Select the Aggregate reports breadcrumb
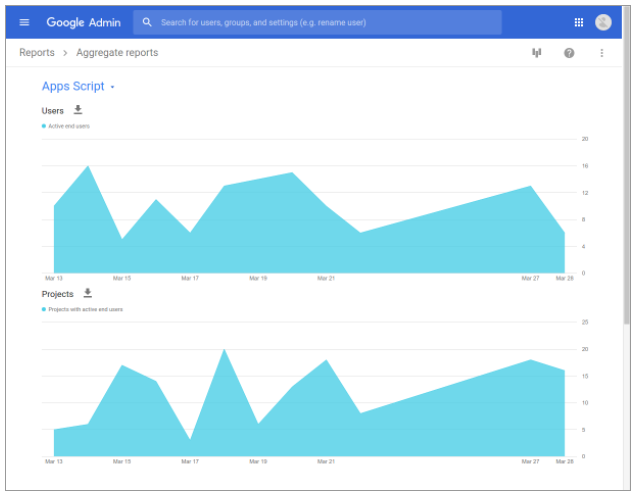Viewport: 636px width, 495px height. coord(117,53)
